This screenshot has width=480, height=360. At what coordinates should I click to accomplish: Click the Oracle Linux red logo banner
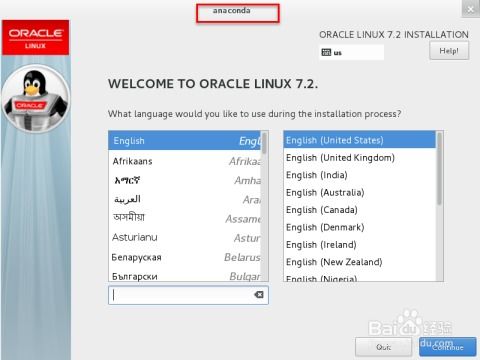pyautogui.click(x=36, y=37)
